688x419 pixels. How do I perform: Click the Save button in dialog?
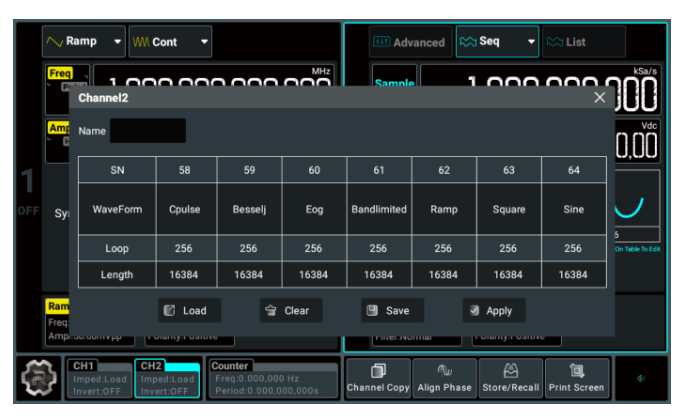click(x=392, y=311)
